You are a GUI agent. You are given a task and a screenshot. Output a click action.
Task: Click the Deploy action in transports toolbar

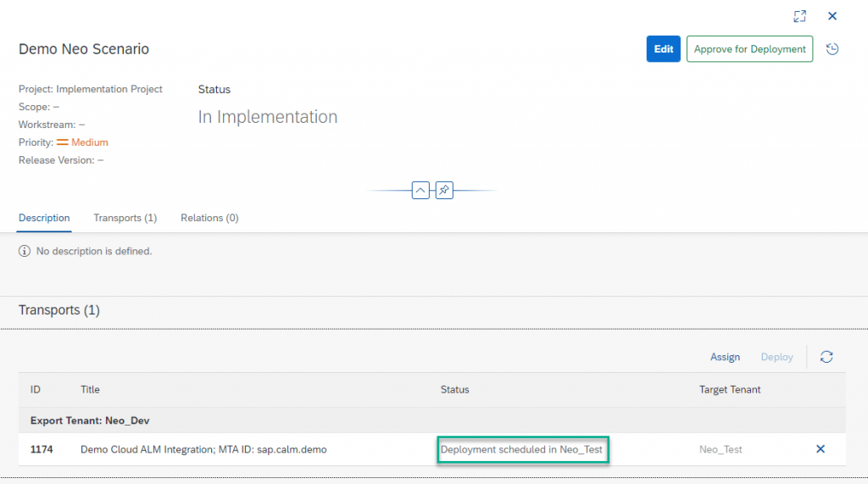[776, 357]
